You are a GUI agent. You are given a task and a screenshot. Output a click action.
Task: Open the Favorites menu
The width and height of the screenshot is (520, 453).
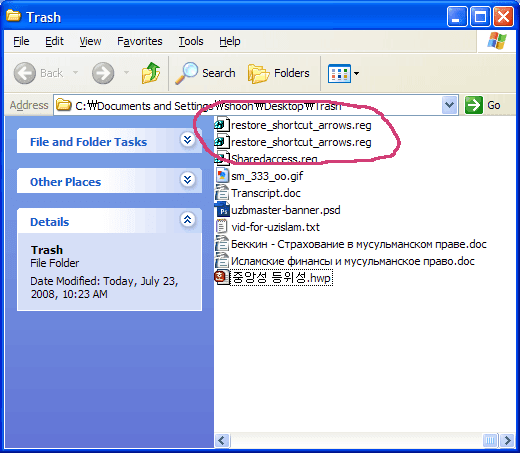(x=140, y=41)
